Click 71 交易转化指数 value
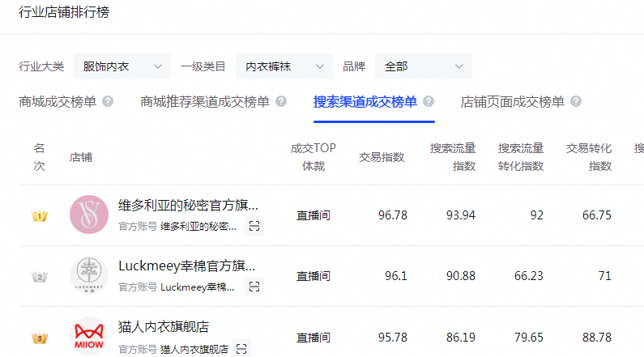The width and height of the screenshot is (644, 357). tap(604, 276)
